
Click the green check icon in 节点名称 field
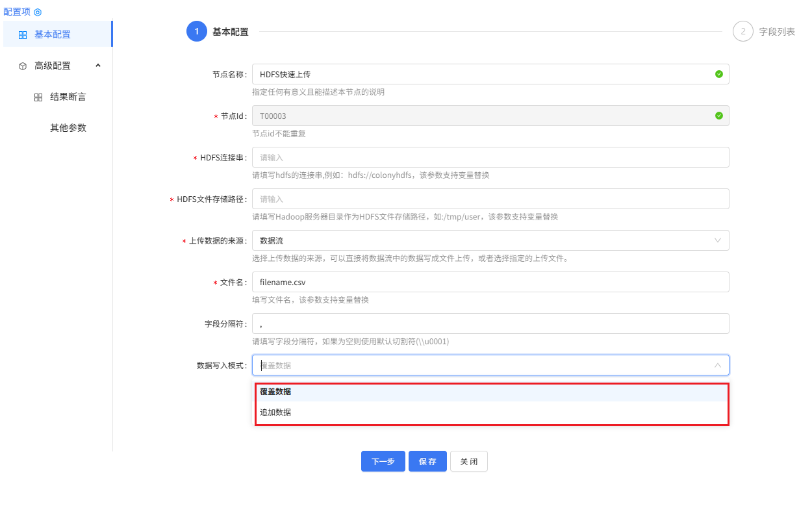[x=718, y=74]
